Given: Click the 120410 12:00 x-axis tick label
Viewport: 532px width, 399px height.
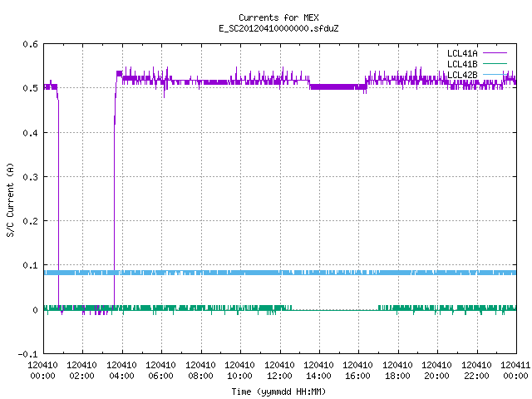Looking at the screenshot, I should pyautogui.click(x=279, y=371).
